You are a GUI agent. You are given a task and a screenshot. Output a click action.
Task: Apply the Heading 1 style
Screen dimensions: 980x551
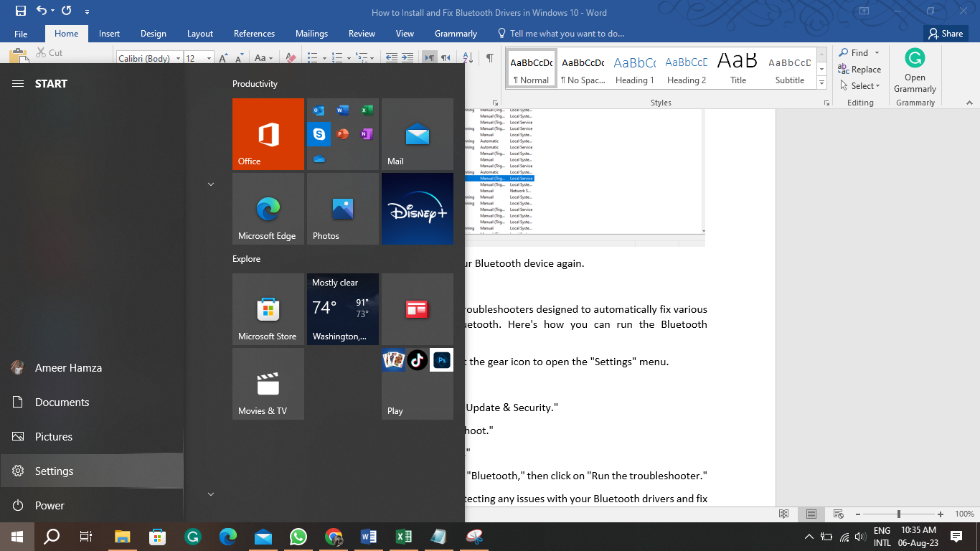(634, 69)
